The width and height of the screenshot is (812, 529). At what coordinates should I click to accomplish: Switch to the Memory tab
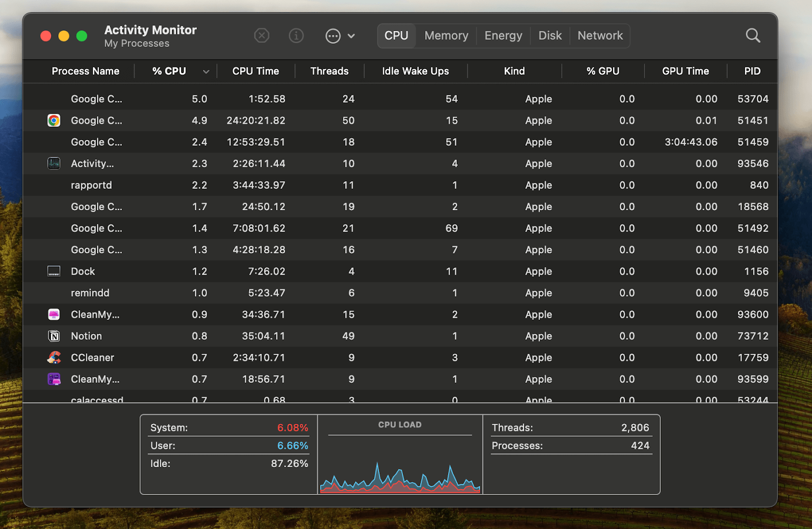click(446, 36)
